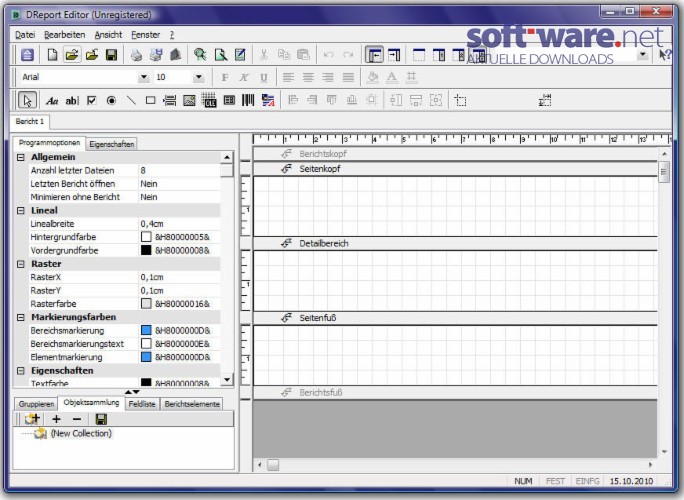The height and width of the screenshot is (500, 684).
Task: Switch to the Gruppieren tab
Action: click(36, 404)
